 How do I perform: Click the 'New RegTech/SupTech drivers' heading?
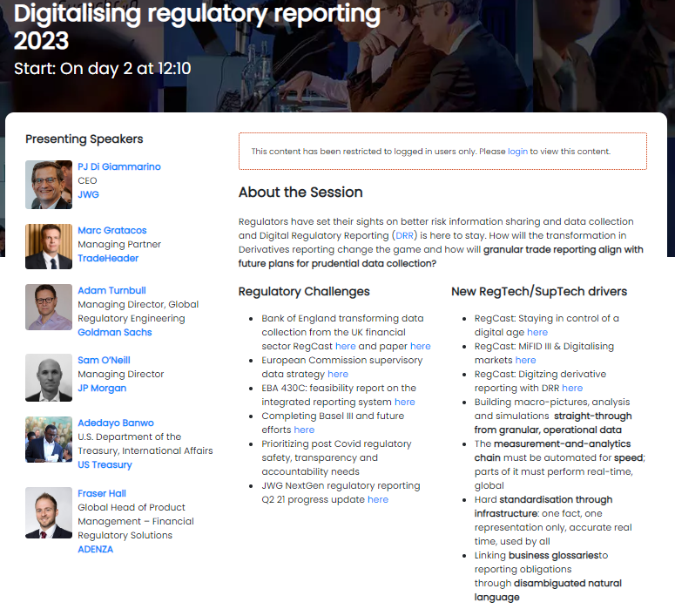point(539,292)
